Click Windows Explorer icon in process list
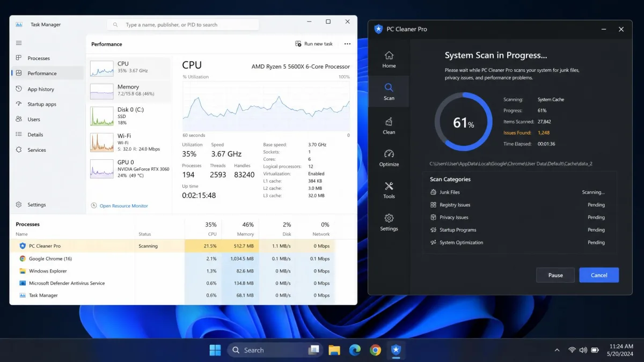Image resolution: width=644 pixels, height=362 pixels. click(23, 271)
